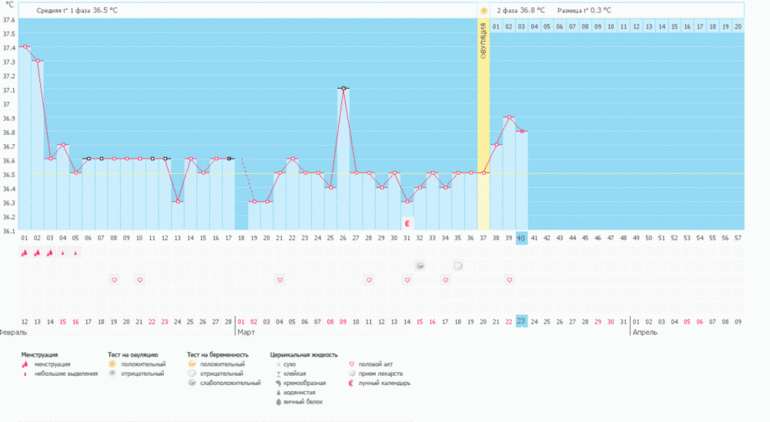
Task: Click the red date 05 in April
Action: tap(687, 322)
